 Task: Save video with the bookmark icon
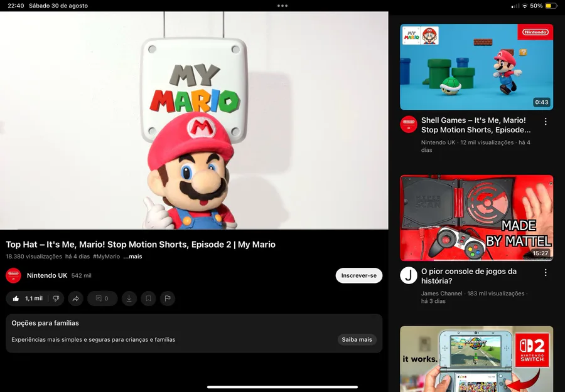(148, 299)
